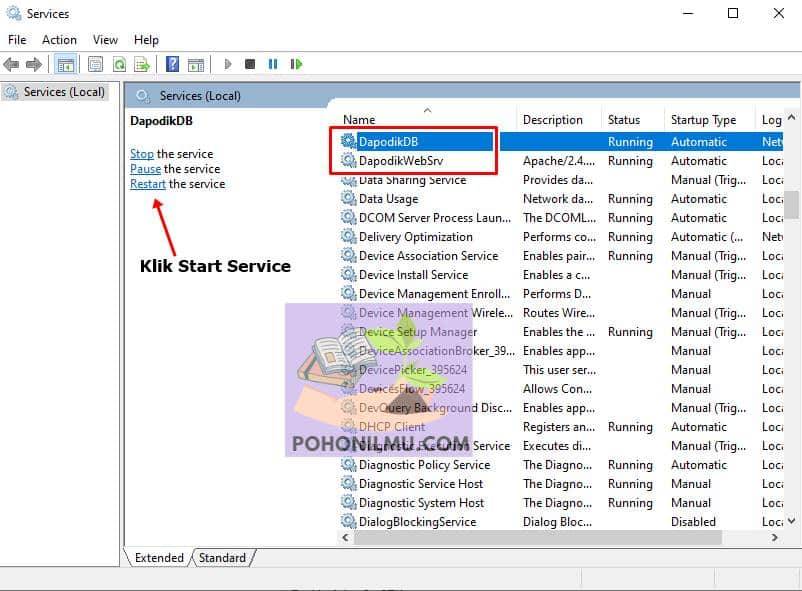Click the vertical scrollbar thumb
Image resolution: width=802 pixels, height=591 pixels.
pos(791,205)
